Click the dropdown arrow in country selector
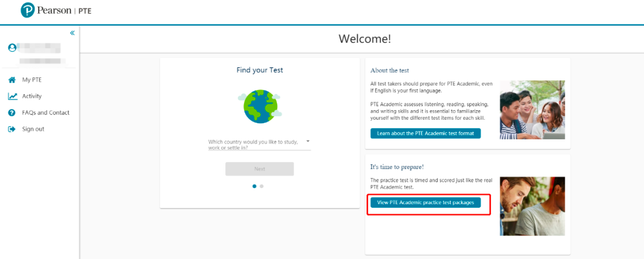The width and height of the screenshot is (644, 259). pos(308,142)
